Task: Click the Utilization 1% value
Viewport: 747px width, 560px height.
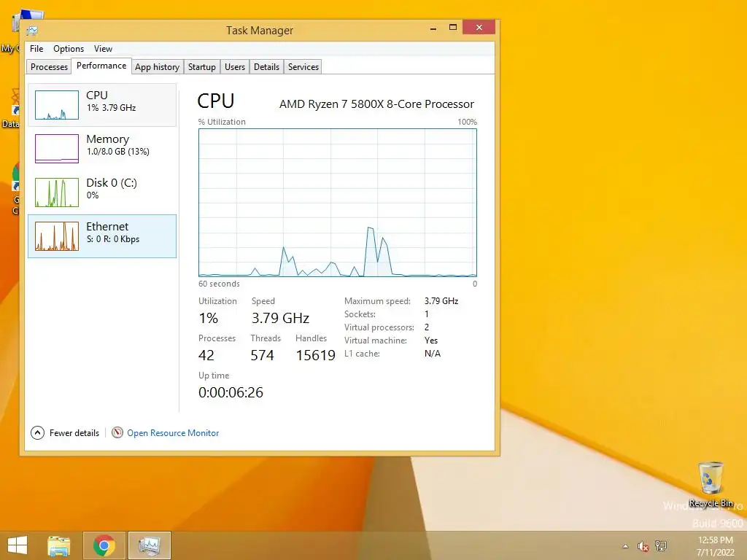Action: pos(208,318)
